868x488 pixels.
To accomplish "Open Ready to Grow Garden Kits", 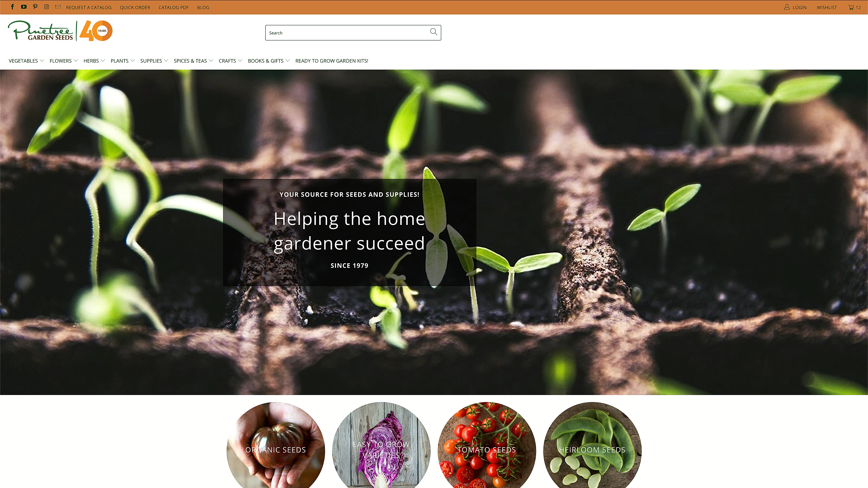I will point(332,61).
